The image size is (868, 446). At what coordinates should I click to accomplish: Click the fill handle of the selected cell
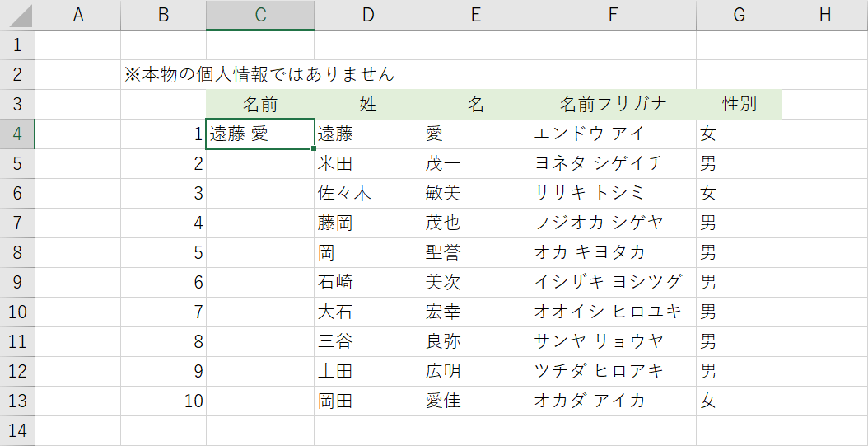[x=314, y=148]
